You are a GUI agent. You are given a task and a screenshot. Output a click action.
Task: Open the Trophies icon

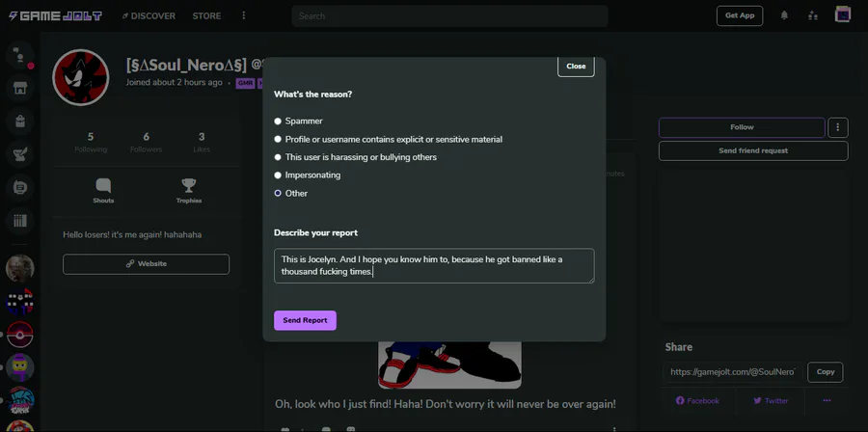coord(189,185)
